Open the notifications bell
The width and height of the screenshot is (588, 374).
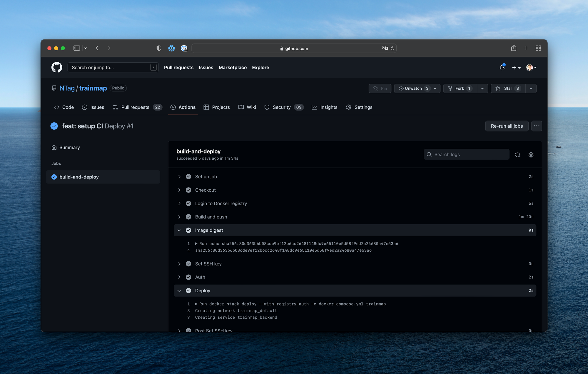(x=502, y=68)
